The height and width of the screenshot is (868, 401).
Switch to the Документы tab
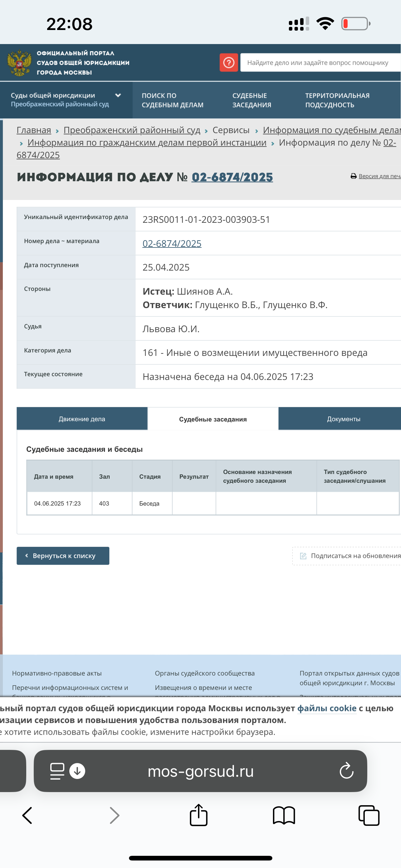(343, 419)
